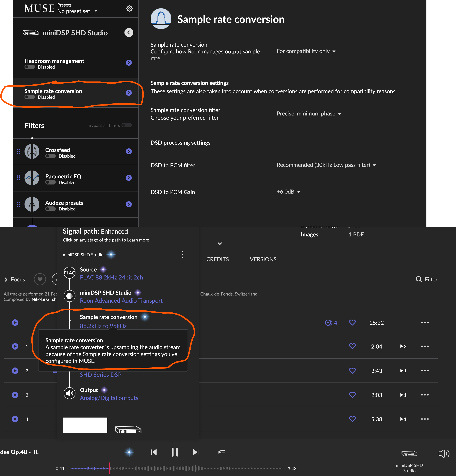Open Sample rate conversion arrow

pos(129,93)
